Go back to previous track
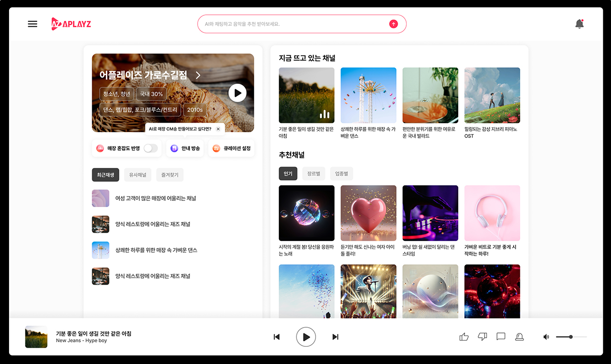This screenshot has height=364, width=611. click(x=276, y=337)
